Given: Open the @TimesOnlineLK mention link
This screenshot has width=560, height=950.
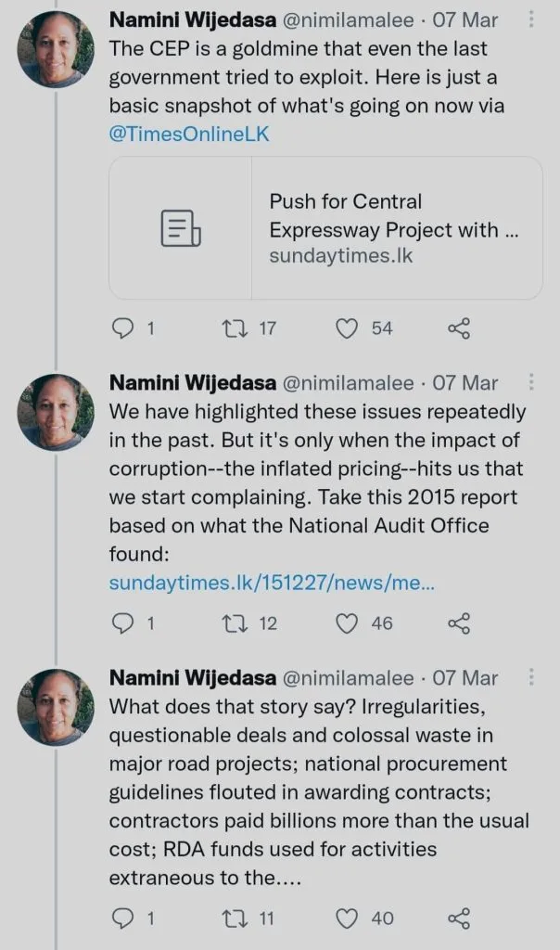Looking at the screenshot, I should coord(189,135).
